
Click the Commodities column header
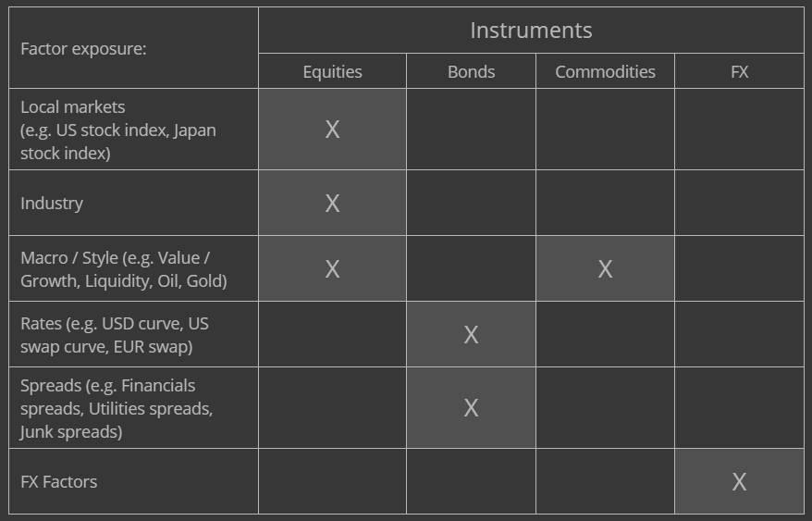tap(605, 71)
